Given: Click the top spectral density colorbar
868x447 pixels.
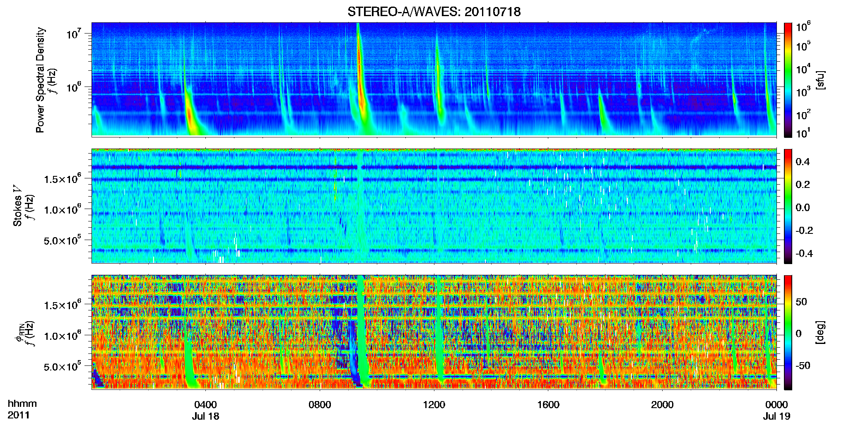Looking at the screenshot, I should (788, 80).
